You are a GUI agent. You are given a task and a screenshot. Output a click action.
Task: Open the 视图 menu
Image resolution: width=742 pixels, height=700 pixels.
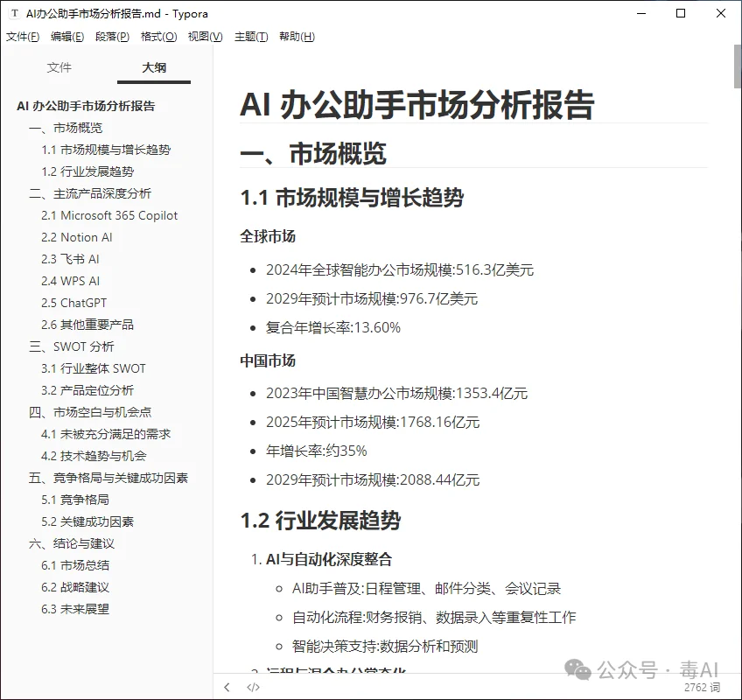(x=206, y=37)
